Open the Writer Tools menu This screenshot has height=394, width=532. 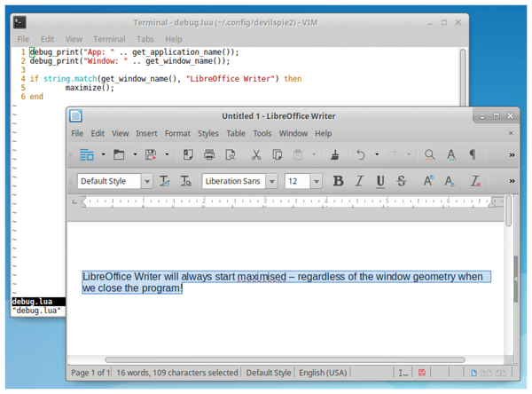[262, 133]
